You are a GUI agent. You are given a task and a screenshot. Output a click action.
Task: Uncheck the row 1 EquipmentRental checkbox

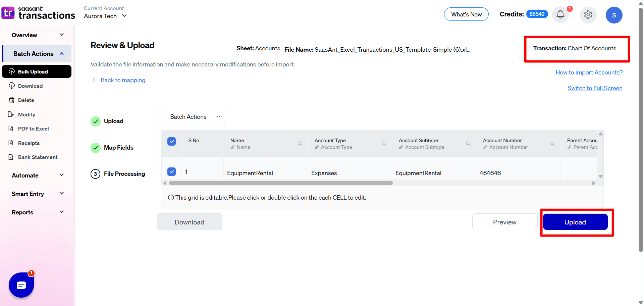coord(171,172)
